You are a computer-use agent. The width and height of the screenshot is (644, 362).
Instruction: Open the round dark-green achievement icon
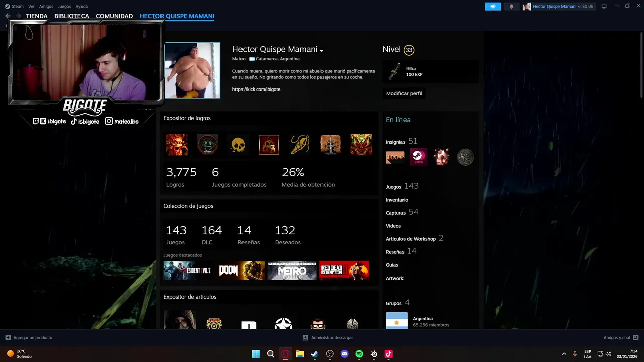[207, 145]
